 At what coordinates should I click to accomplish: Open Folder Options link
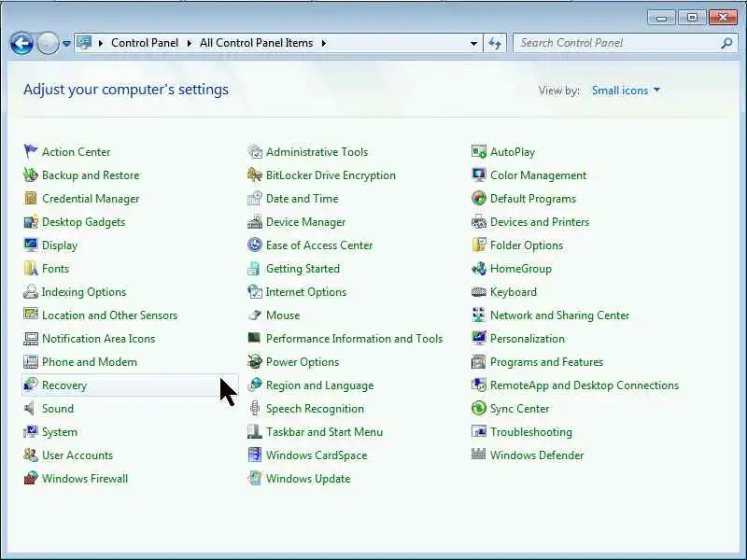pos(527,245)
